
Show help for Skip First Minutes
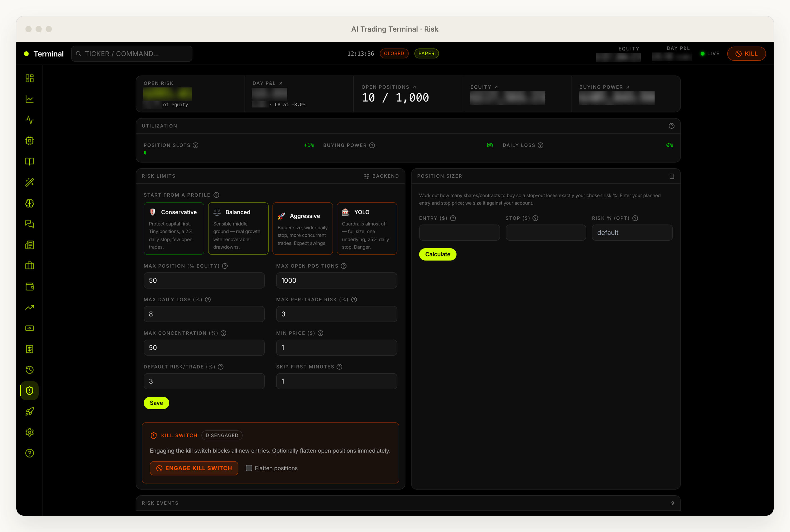tap(339, 367)
